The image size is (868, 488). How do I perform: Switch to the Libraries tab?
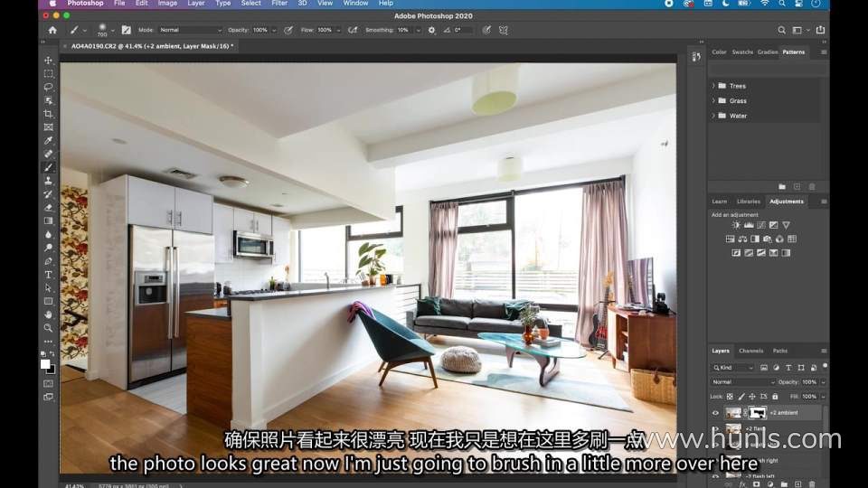coord(749,202)
